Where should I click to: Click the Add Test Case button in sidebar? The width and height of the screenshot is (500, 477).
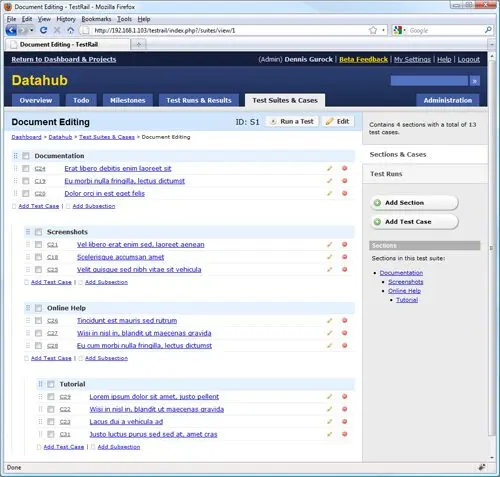414,222
